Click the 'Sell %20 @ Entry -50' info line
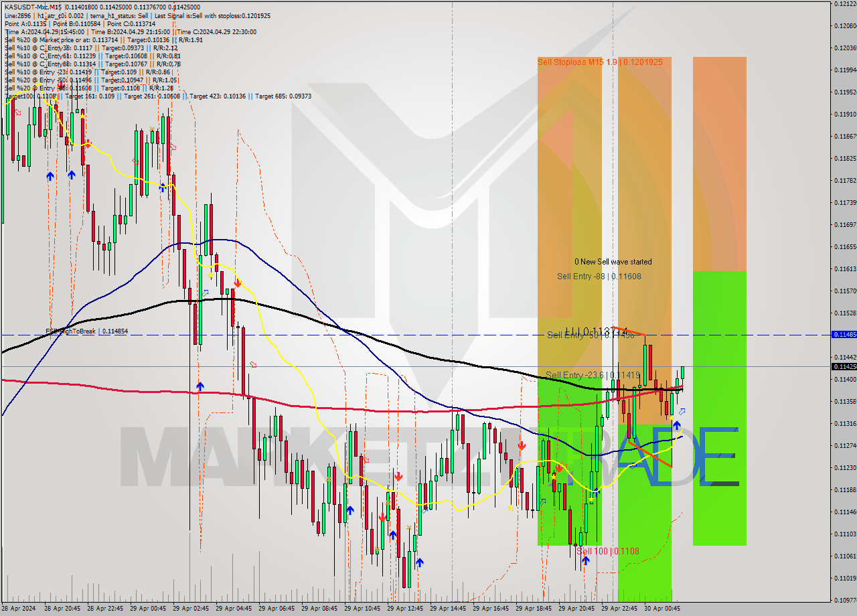This screenshot has height=616, width=857. [90, 80]
